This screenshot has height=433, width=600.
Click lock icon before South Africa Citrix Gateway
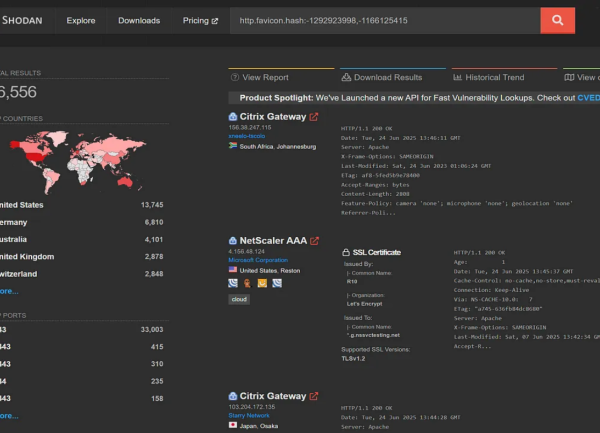[x=233, y=117]
